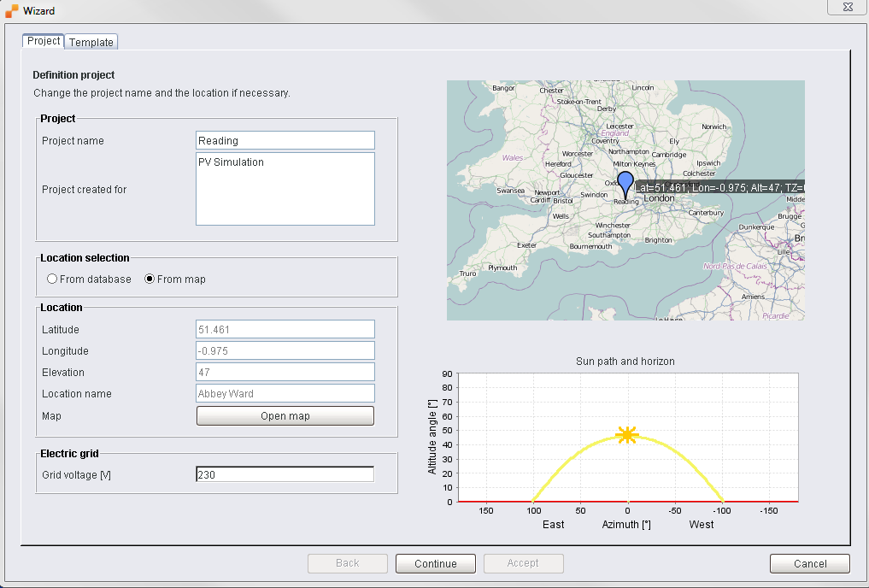Screen dimensions: 869x588
Task: Click the Latitude field
Action: (285, 330)
